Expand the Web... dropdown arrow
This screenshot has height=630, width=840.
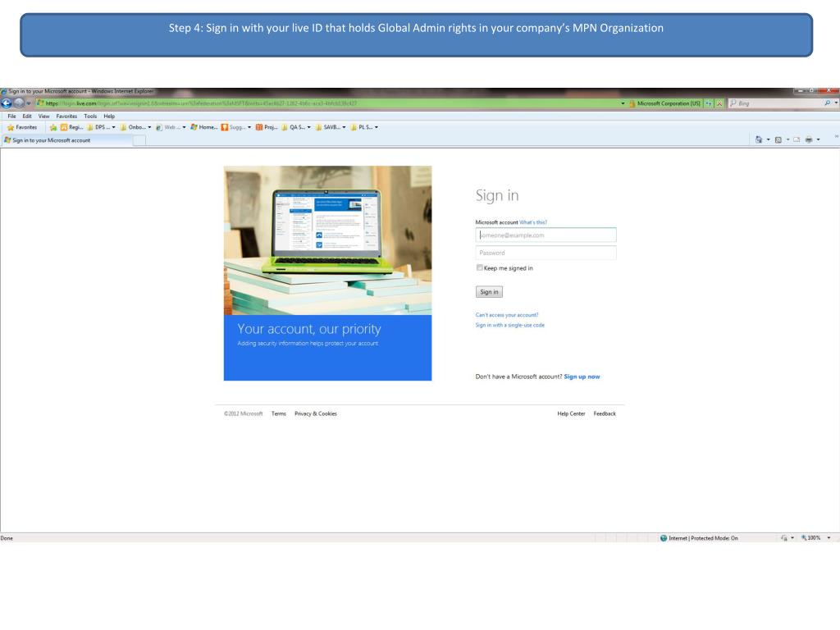(184, 127)
